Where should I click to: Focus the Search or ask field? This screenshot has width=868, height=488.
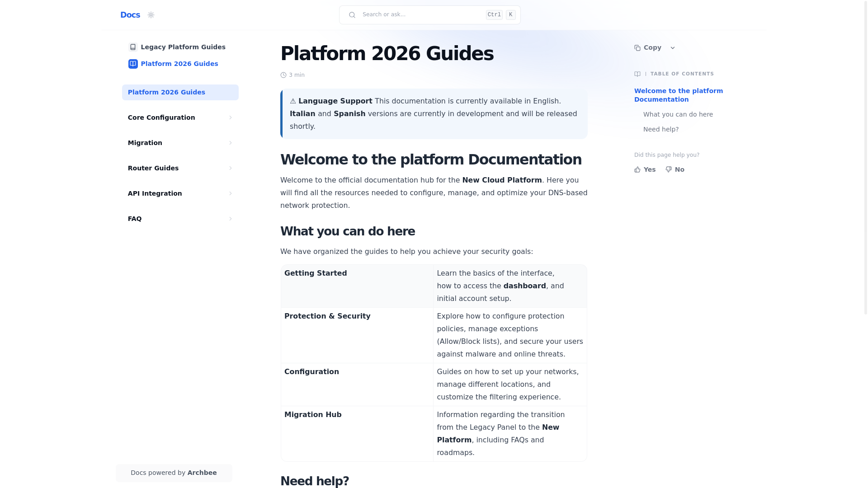click(x=430, y=15)
